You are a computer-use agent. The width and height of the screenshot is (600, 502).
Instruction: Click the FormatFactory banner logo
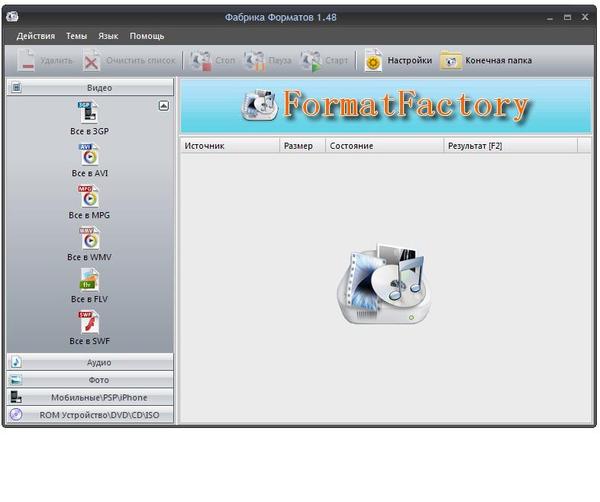386,106
